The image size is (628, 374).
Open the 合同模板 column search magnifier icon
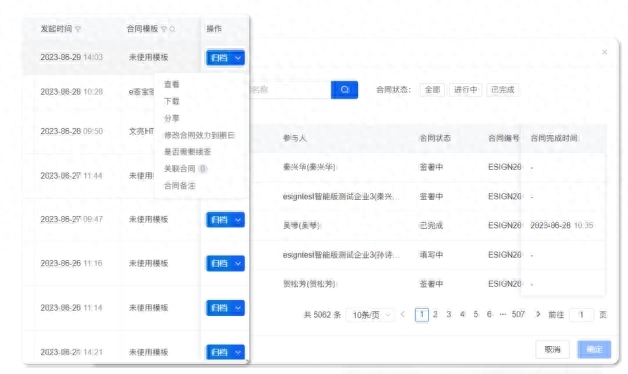(x=172, y=29)
